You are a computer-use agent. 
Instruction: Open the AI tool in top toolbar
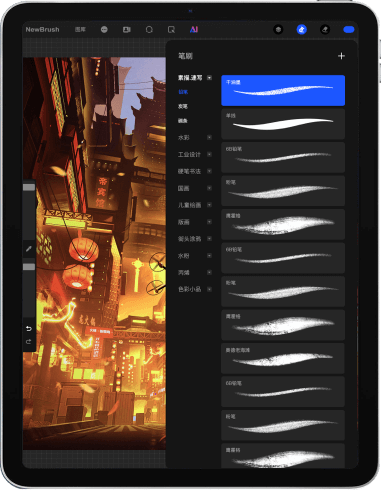click(x=194, y=30)
